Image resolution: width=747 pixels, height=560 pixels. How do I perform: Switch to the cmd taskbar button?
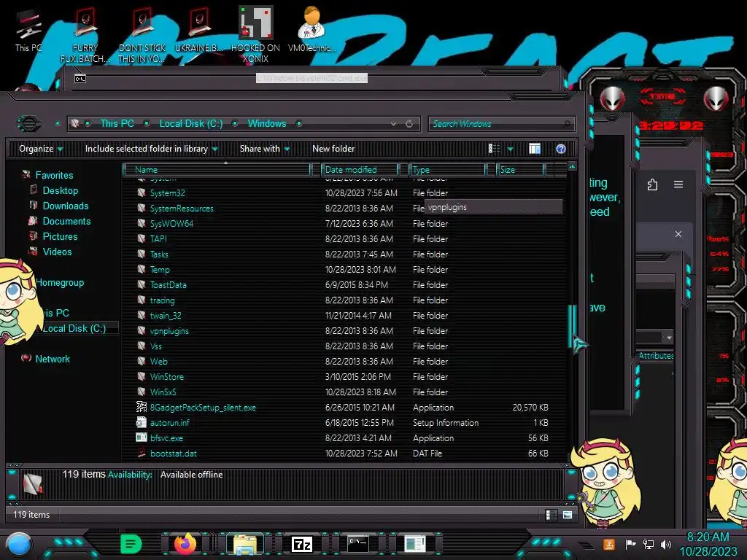(357, 544)
